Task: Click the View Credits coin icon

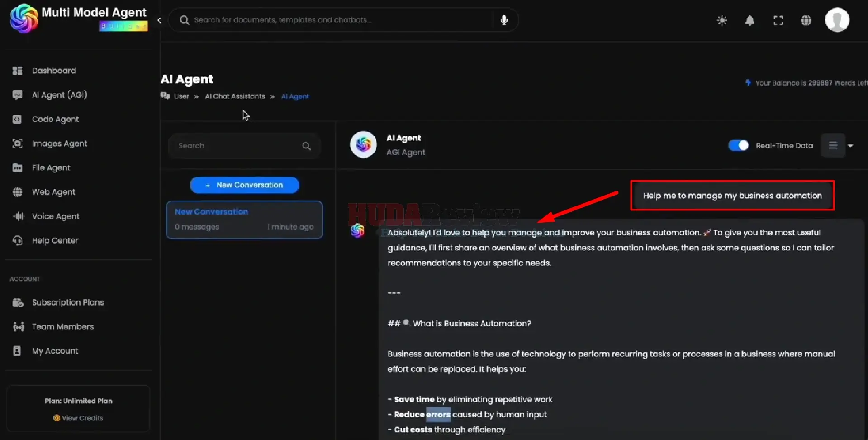Action: 57,418
